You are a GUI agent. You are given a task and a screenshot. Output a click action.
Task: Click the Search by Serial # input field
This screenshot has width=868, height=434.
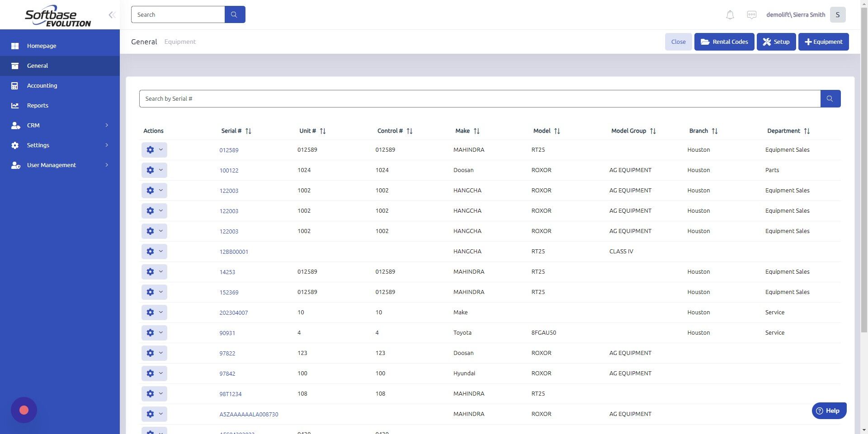(479, 98)
